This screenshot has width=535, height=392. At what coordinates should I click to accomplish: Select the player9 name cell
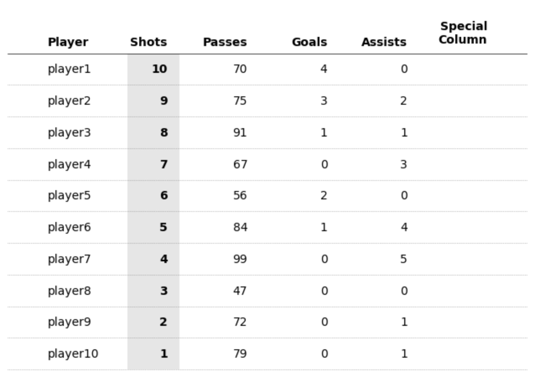(69, 322)
